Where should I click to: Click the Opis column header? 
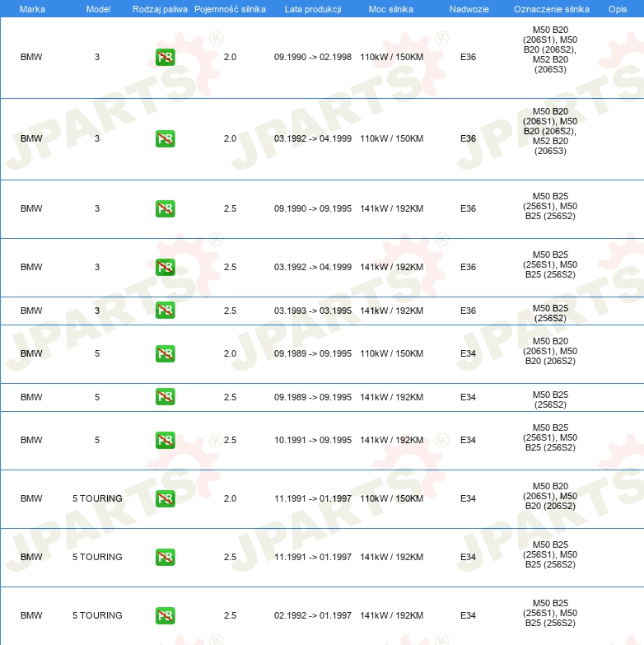coord(618,9)
